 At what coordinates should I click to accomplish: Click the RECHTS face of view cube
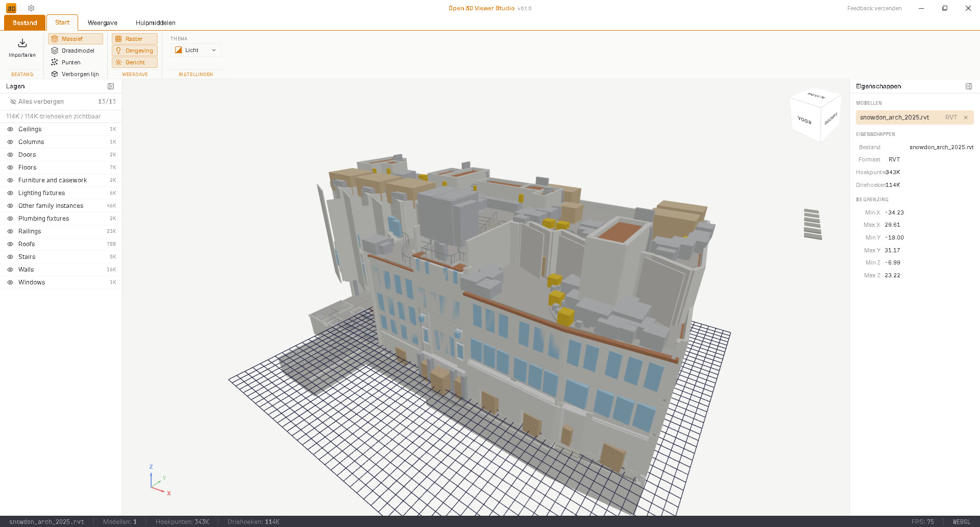[x=830, y=119]
